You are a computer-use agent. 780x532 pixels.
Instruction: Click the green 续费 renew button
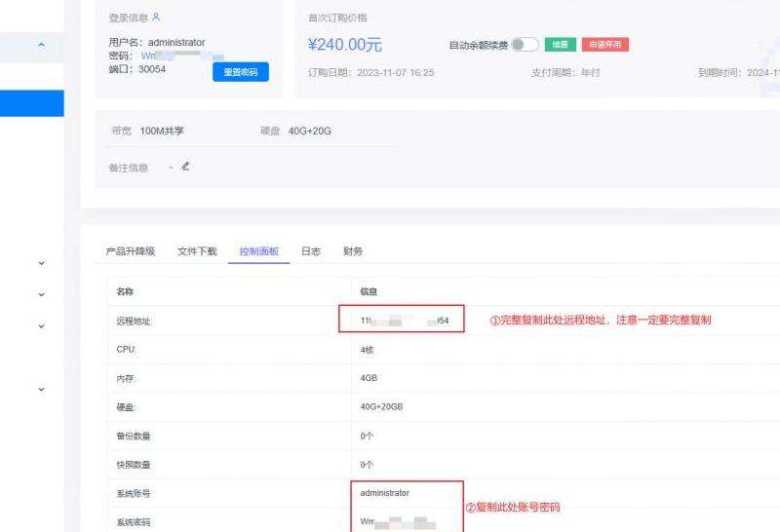coord(560,44)
